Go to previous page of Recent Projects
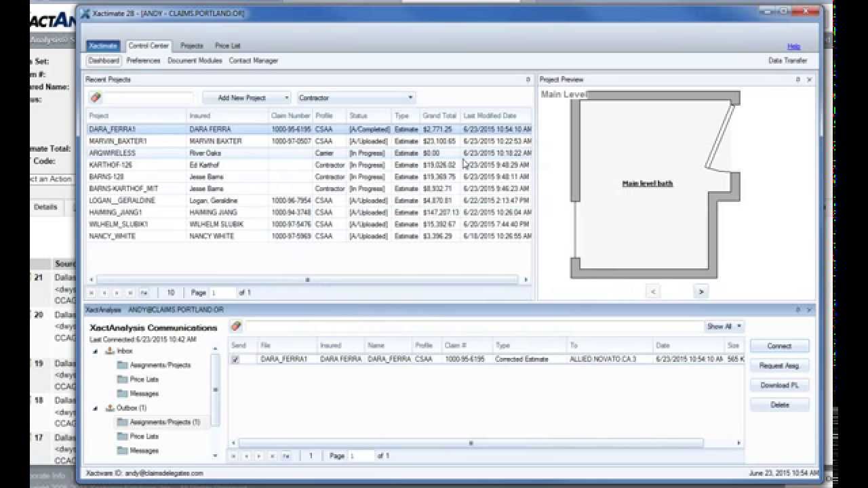This screenshot has height=488, width=868. coord(104,293)
